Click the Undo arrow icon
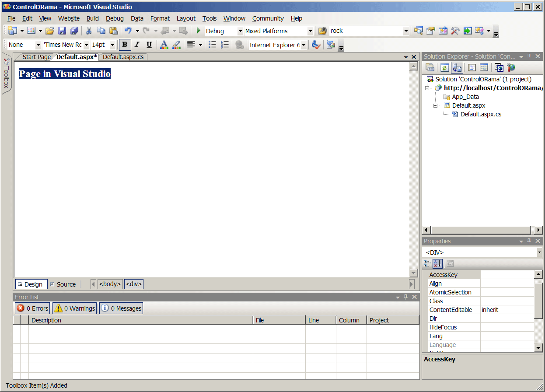The height and width of the screenshot is (392, 545). click(x=128, y=31)
